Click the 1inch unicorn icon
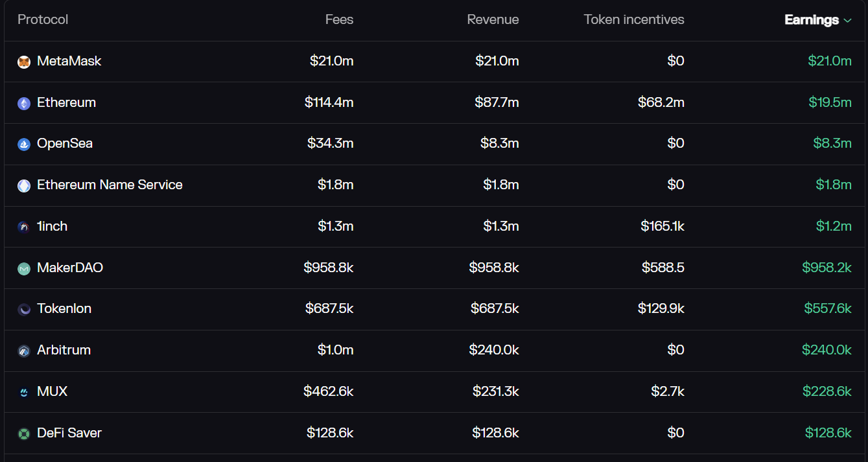Viewport: 868px width, 462px height. pyautogui.click(x=24, y=227)
